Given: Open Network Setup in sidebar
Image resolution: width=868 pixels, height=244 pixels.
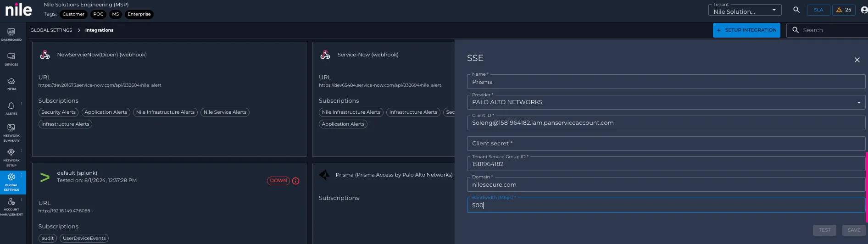Looking at the screenshot, I should tap(11, 157).
